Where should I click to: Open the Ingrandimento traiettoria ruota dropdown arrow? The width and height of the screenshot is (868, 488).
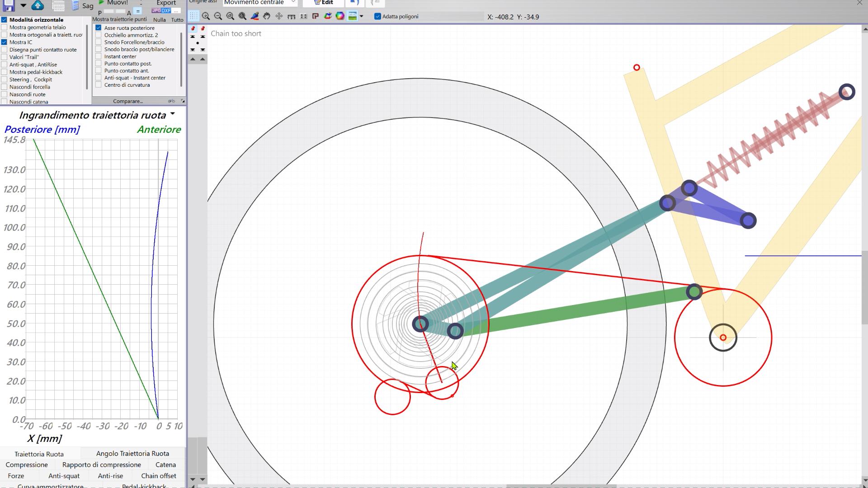(x=172, y=114)
